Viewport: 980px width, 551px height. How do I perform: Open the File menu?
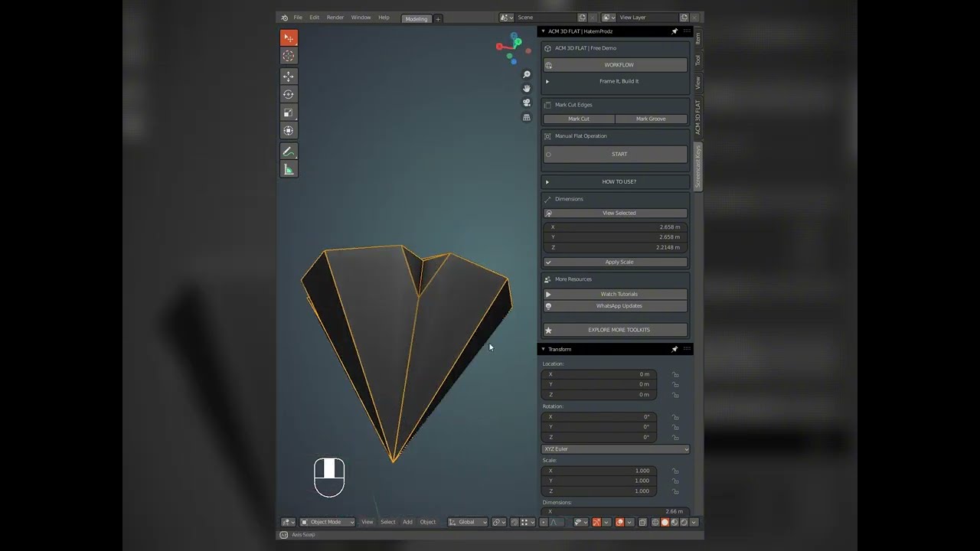(298, 18)
